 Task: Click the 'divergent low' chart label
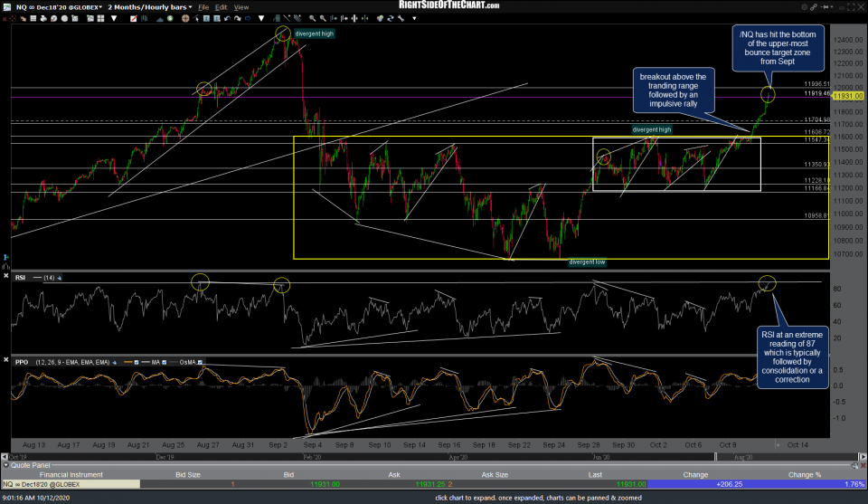587,262
